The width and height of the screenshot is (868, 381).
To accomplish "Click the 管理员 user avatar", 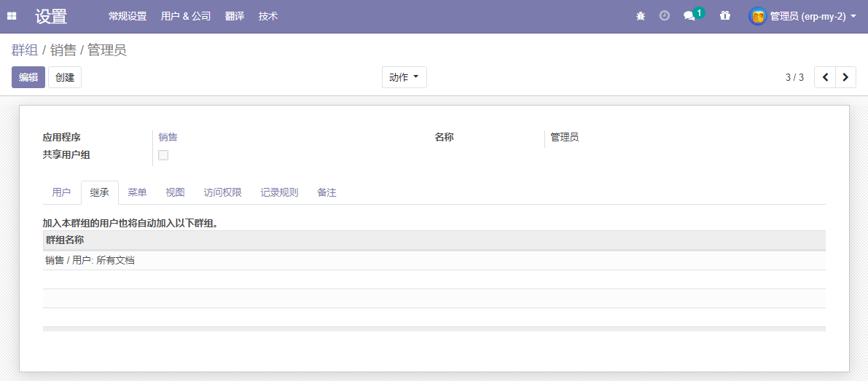I will pos(757,17).
